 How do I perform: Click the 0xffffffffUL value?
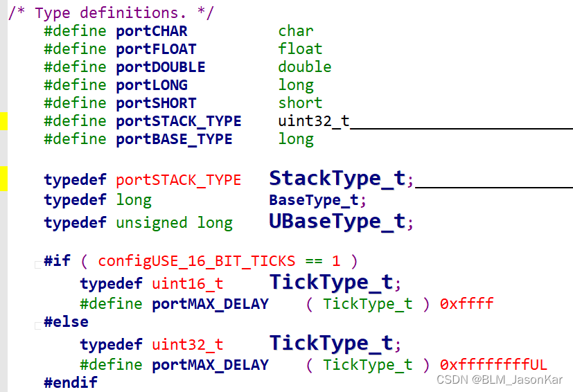[493, 364]
